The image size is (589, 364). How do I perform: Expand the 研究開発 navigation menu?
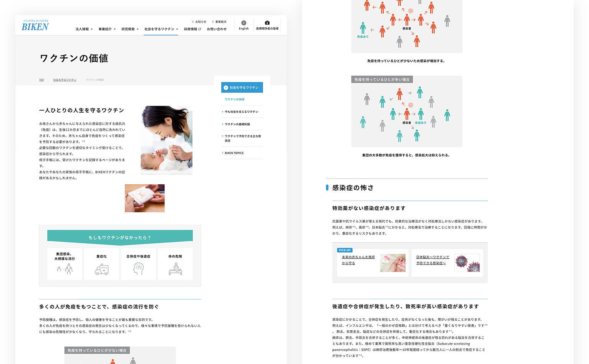click(x=128, y=29)
